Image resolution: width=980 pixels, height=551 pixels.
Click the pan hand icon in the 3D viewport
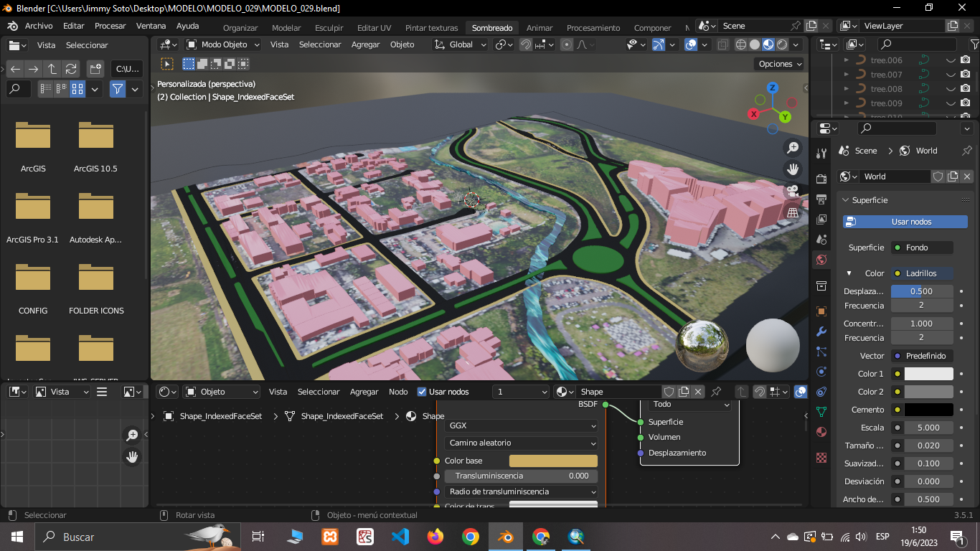[793, 169]
